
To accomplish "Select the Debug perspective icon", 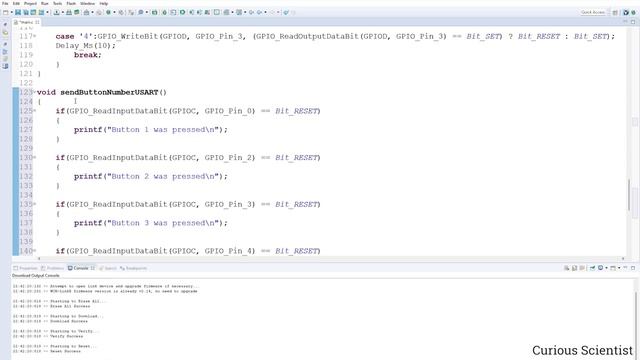I will click(633, 12).
